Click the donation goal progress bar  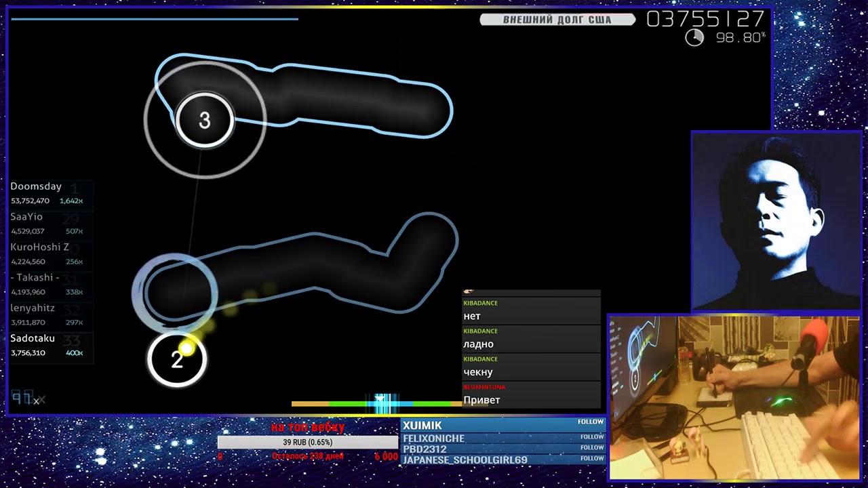click(307, 443)
